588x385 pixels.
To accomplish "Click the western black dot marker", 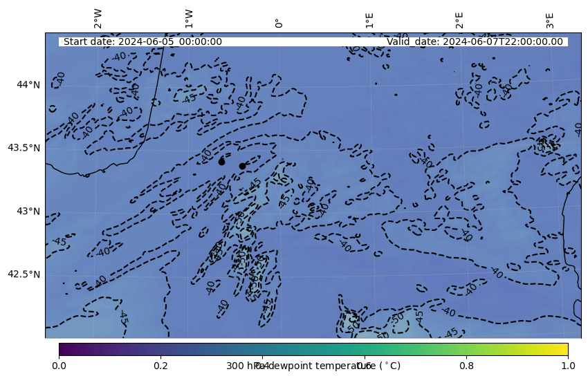I will tap(221, 162).
